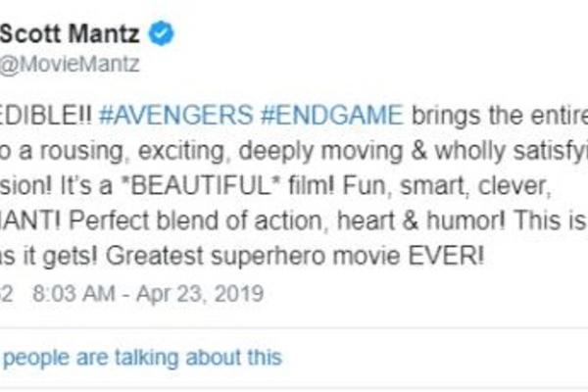Open 'people are talking about this' link
The height and width of the screenshot is (392, 588).
(142, 357)
